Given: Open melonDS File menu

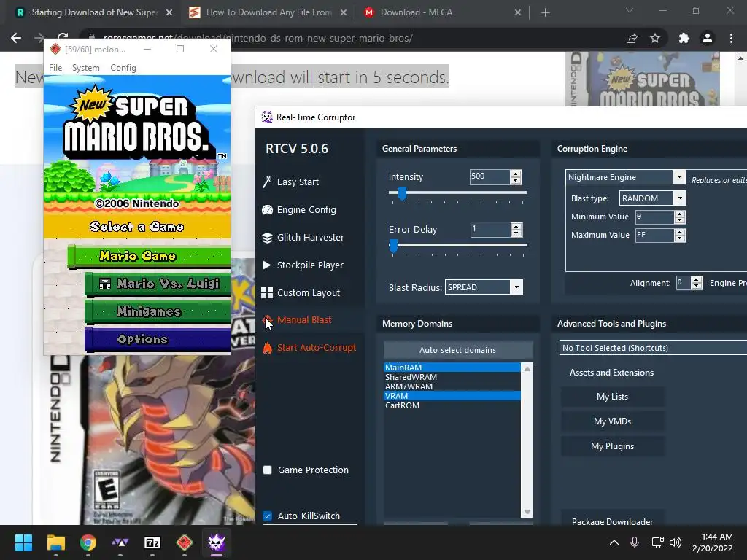Looking at the screenshot, I should pos(55,68).
